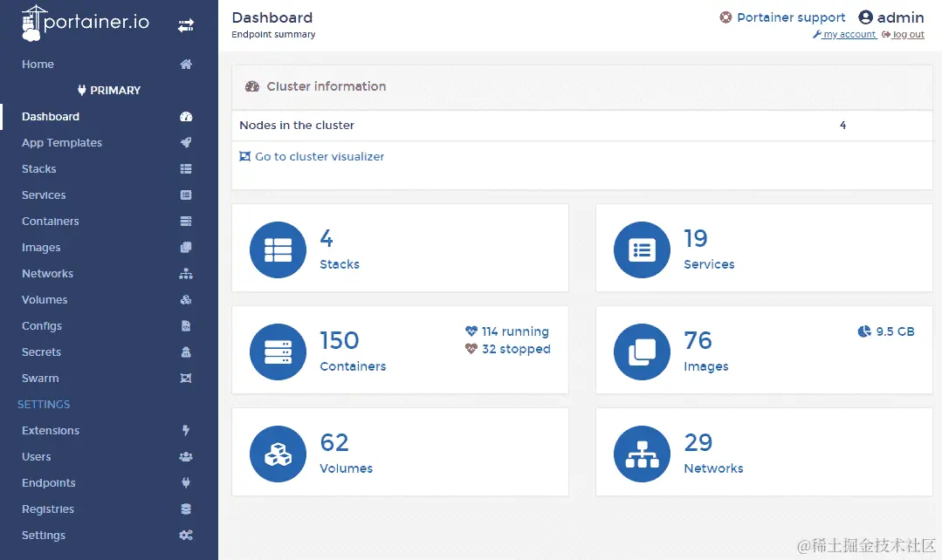Click the my account link
942x560 pixels.
(844, 34)
